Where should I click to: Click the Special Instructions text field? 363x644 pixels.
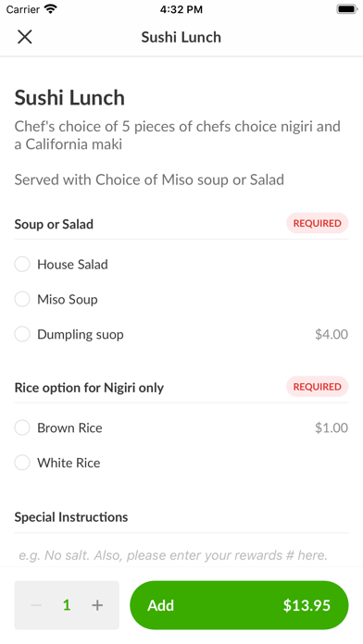(181, 555)
